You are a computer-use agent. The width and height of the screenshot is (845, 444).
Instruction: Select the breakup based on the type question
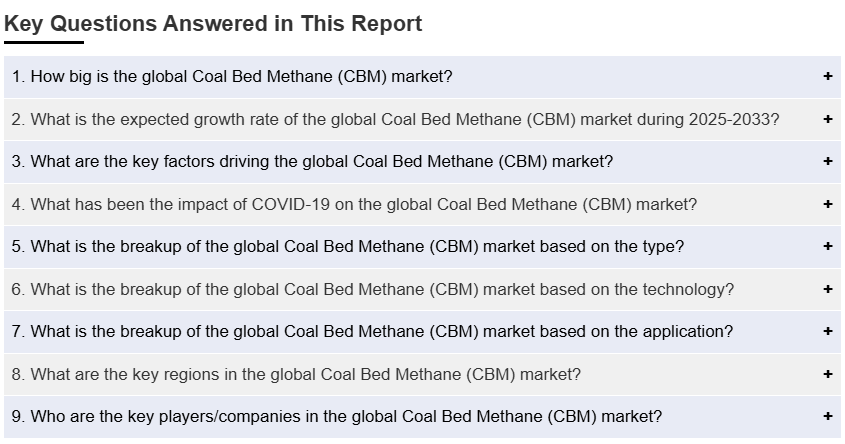[x=347, y=246]
